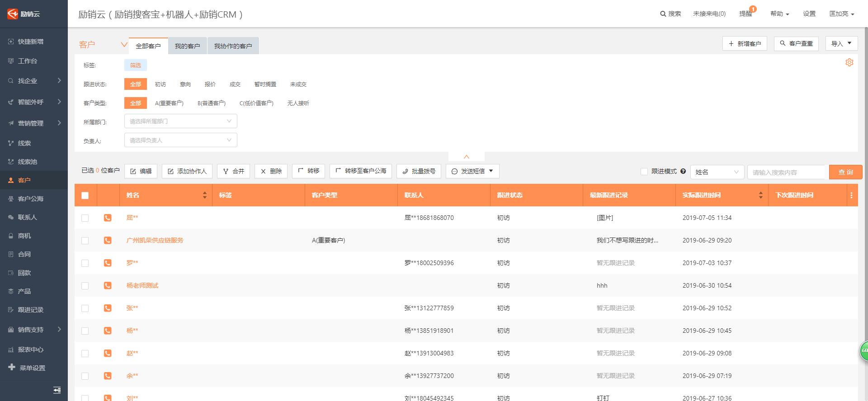Click phone icon for 广州凯荣供应链服务 row
868x401 pixels.
coord(108,240)
